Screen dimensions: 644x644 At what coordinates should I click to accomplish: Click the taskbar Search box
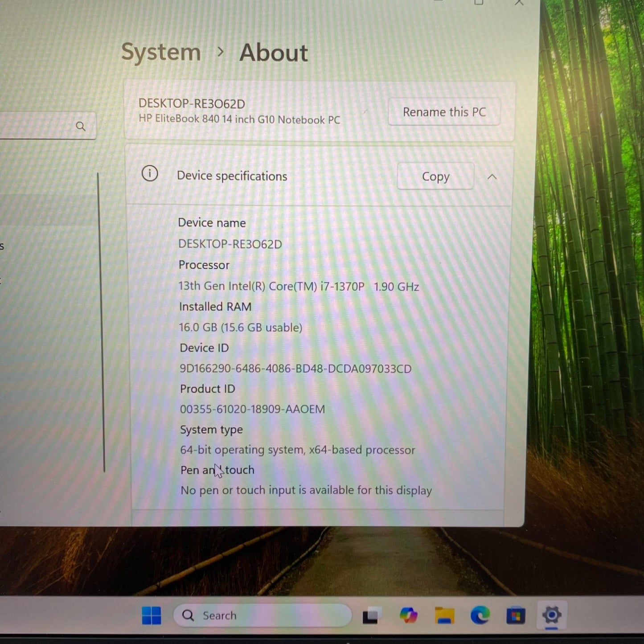[262, 615]
